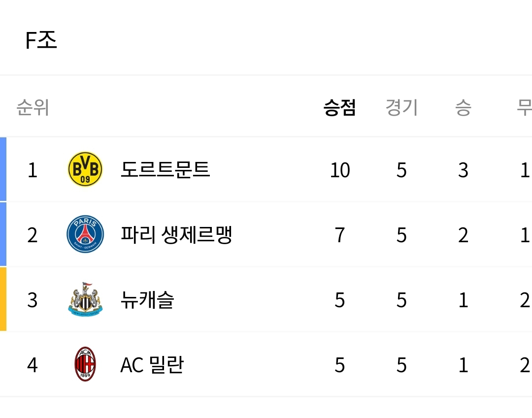Click rank number 1 in the table
The width and height of the screenshot is (532, 418).
click(33, 170)
